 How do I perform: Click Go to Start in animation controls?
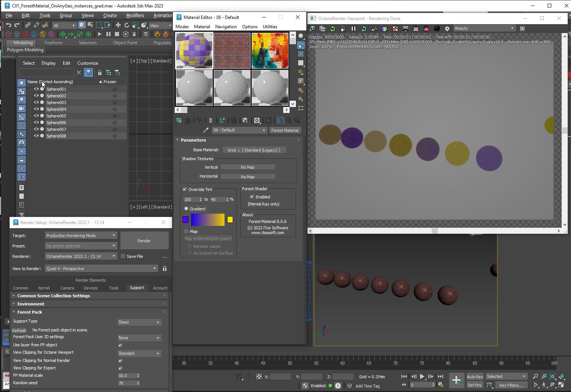404,376
